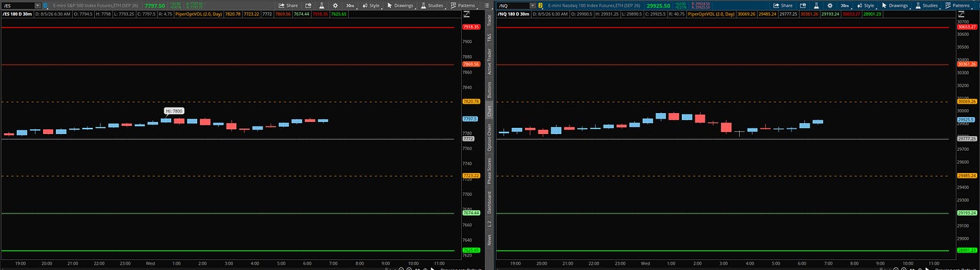This screenshot has height=270, width=980.
Task: Click the price axis settings icon on /NQ chart
Action: (x=961, y=14)
